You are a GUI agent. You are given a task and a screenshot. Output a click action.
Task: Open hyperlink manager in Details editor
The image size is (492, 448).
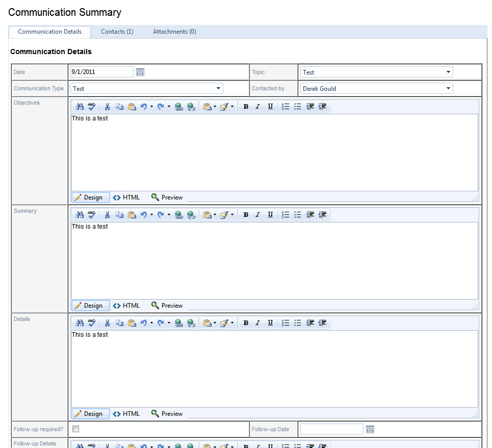tap(179, 323)
